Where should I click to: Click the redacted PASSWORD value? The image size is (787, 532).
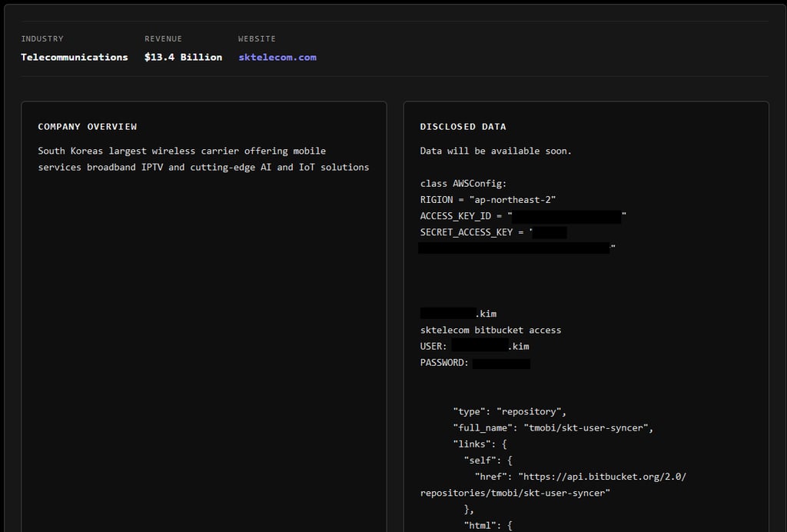coord(501,364)
